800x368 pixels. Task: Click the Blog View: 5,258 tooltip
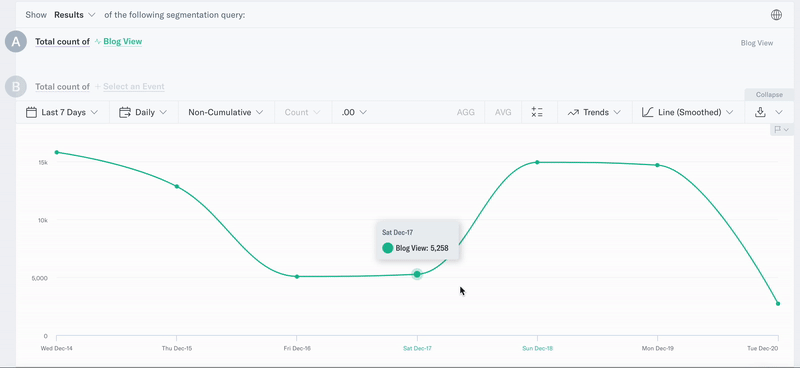(x=418, y=240)
